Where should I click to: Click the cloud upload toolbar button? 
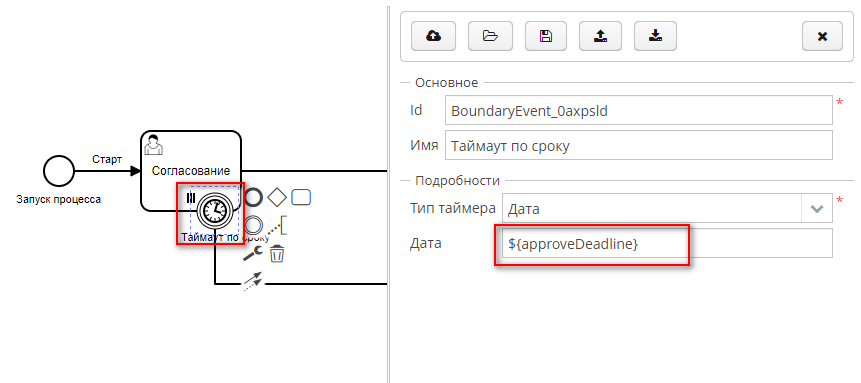click(x=433, y=36)
